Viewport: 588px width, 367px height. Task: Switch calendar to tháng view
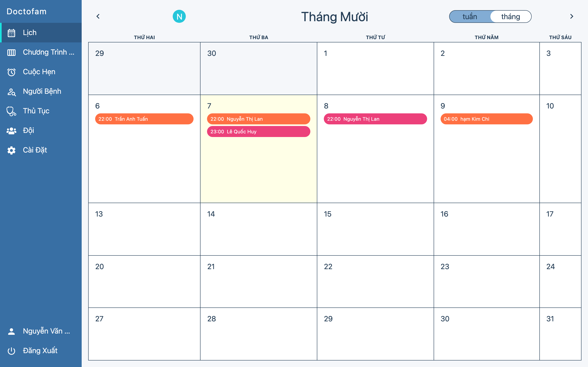(510, 17)
